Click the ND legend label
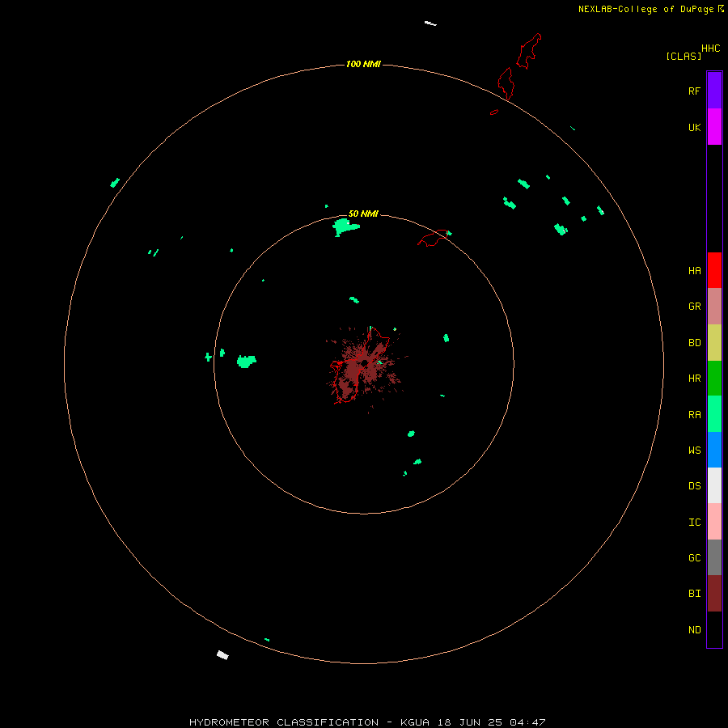Screen dimensions: 728x728 click(694, 630)
